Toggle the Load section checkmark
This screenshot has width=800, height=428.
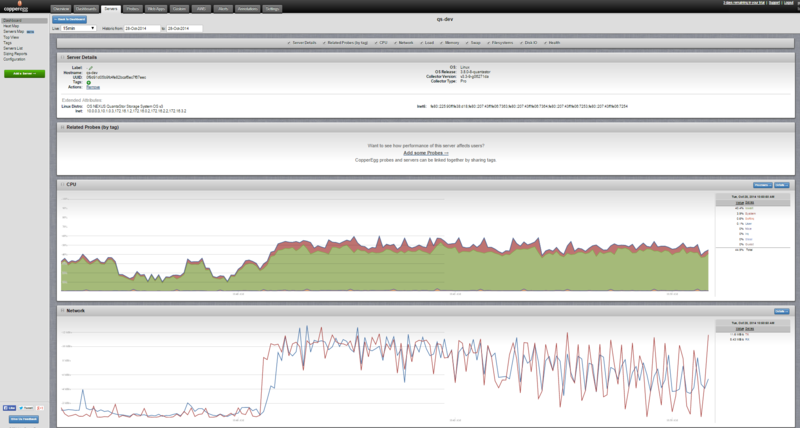[x=421, y=43]
